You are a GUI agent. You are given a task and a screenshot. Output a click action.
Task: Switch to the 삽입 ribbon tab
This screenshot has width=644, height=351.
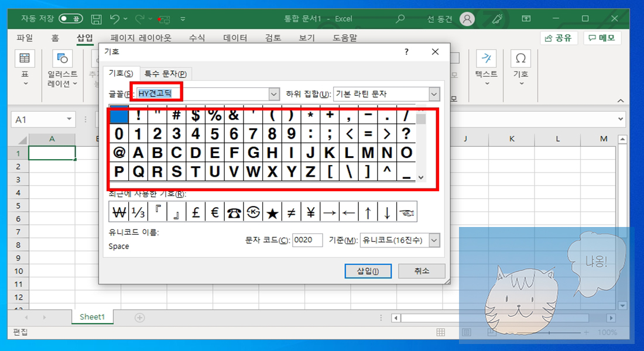coord(85,38)
